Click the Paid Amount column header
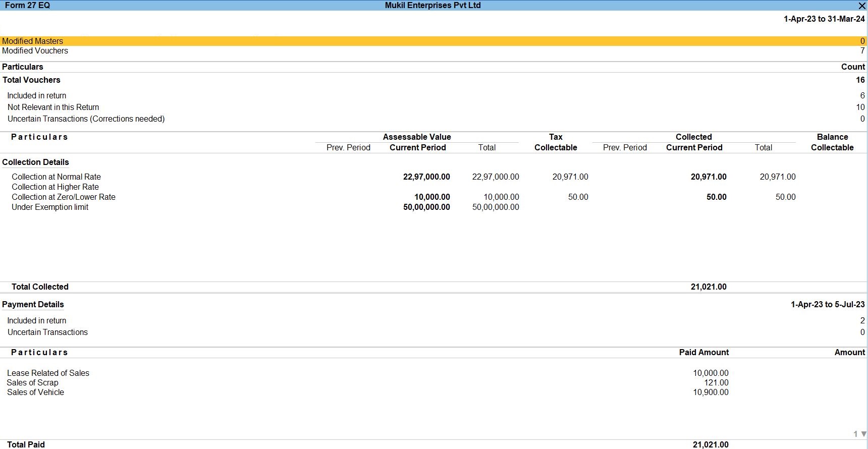This screenshot has width=868, height=449. (x=703, y=352)
